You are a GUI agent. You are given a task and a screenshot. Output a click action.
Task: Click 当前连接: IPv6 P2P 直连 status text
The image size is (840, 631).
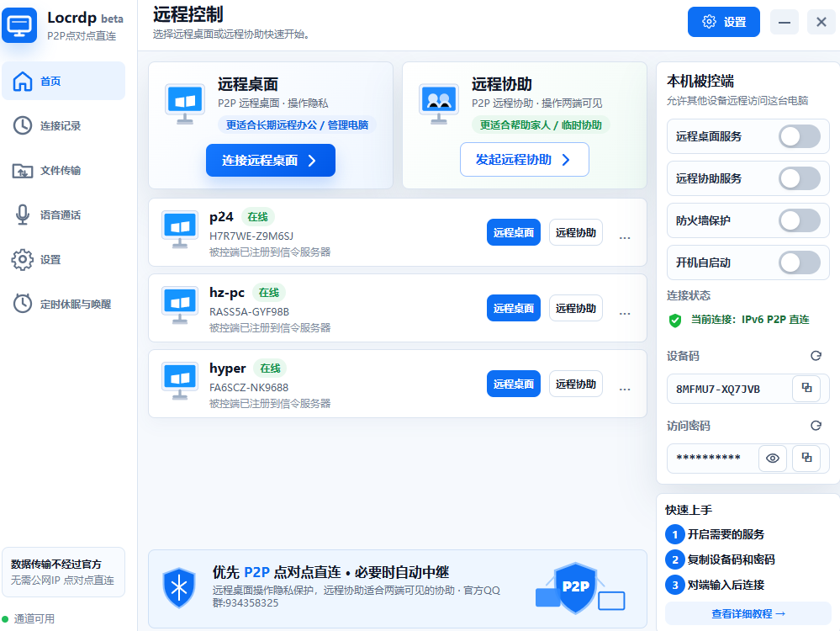[750, 320]
